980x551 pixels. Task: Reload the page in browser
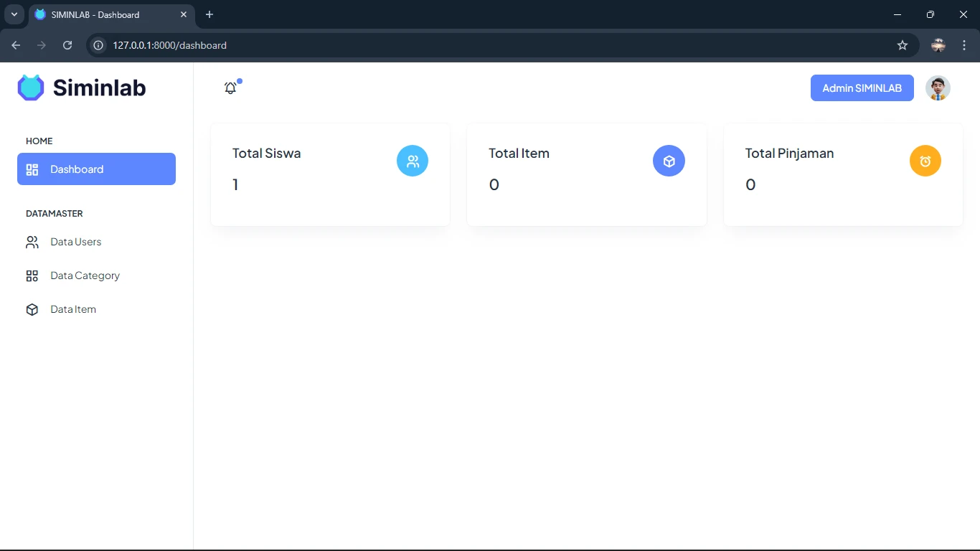(67, 45)
